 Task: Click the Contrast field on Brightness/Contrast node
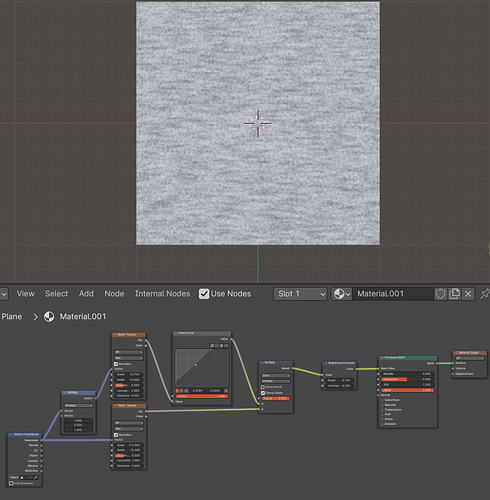point(339,386)
